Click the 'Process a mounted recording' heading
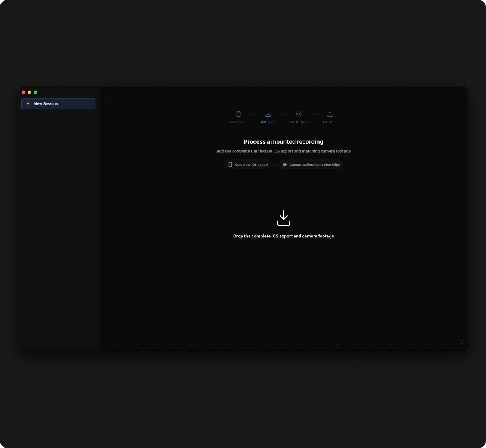The height and width of the screenshot is (448, 486). 284,142
